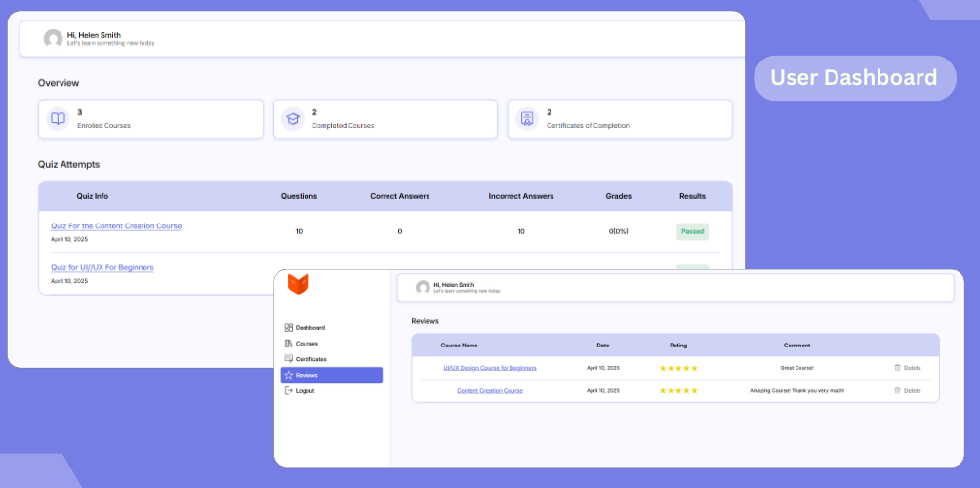Click the Quiz Info column header
This screenshot has height=488, width=980.
[x=93, y=196]
